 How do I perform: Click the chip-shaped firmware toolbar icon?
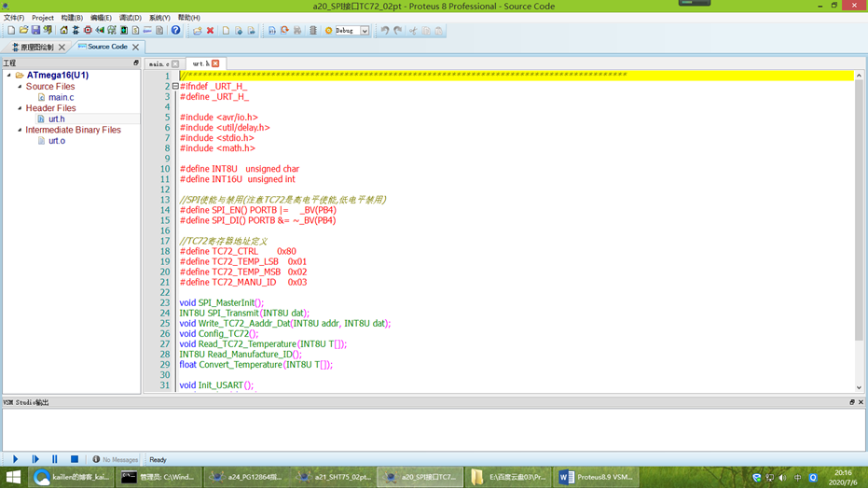[312, 31]
